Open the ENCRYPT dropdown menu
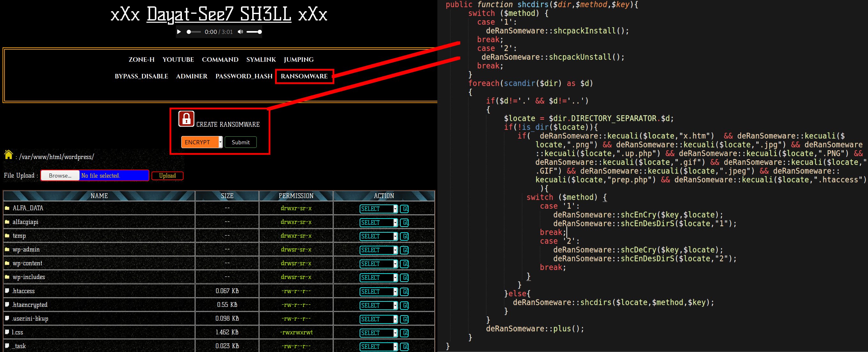The height and width of the screenshot is (352, 868). pos(201,142)
